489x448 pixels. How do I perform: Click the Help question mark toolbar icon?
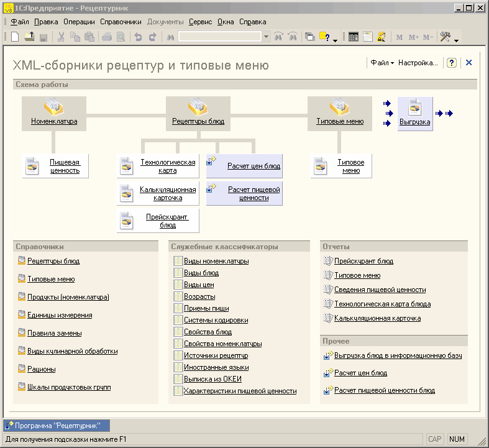[x=324, y=37]
